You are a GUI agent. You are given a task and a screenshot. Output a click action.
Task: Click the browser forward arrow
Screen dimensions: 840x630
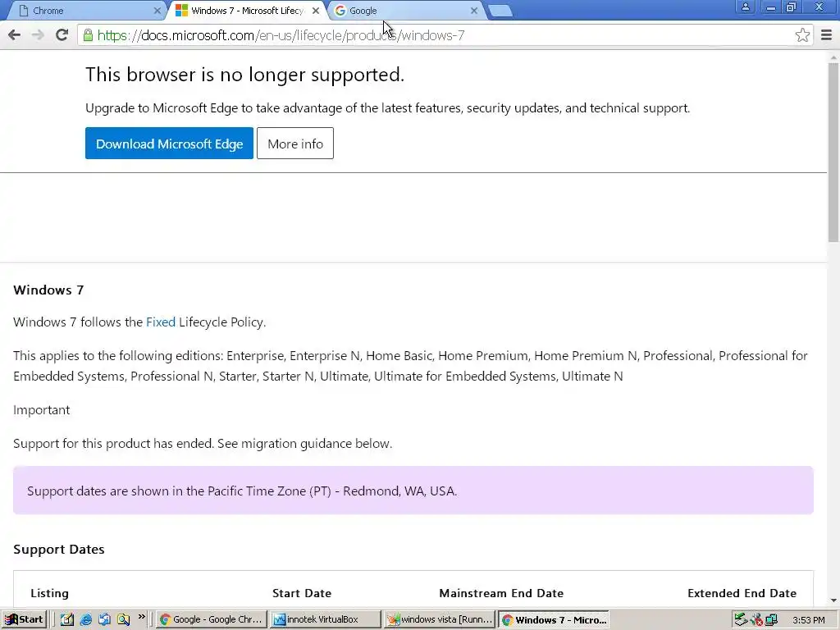pos(38,35)
